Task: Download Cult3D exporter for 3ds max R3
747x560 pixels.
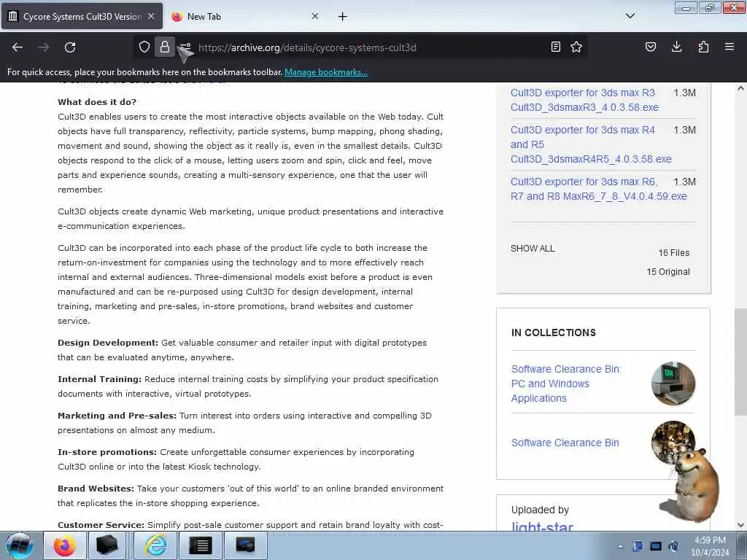Action: pyautogui.click(x=584, y=100)
